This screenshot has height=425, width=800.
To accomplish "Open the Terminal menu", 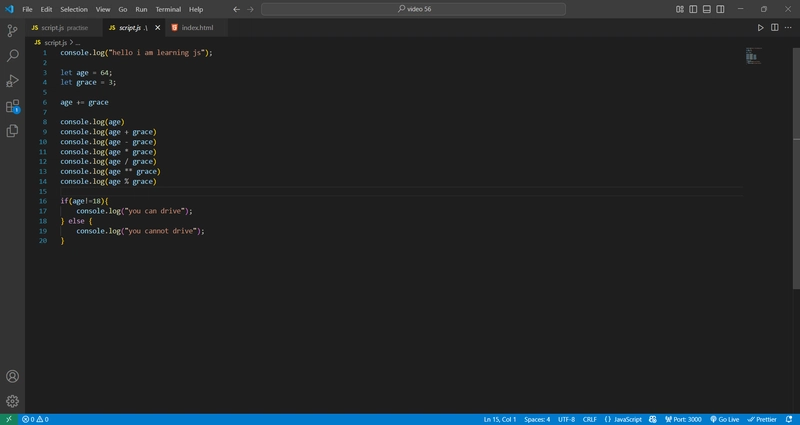I will pyautogui.click(x=168, y=9).
